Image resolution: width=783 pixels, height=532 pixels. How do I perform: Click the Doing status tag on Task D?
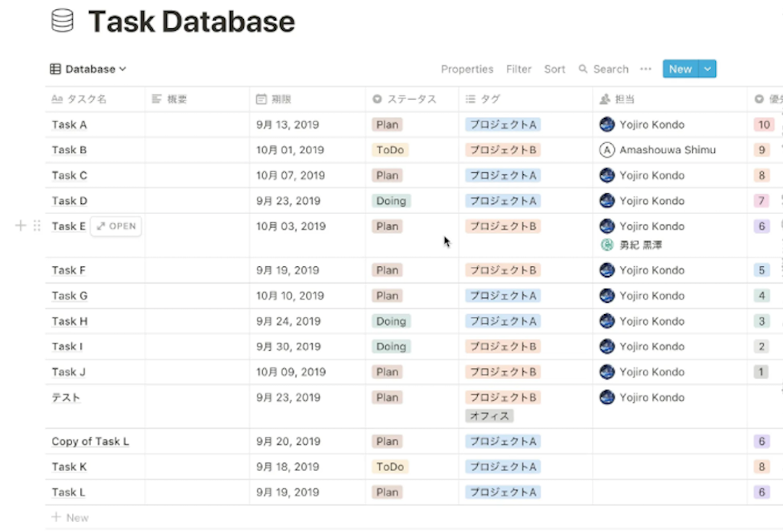point(391,200)
